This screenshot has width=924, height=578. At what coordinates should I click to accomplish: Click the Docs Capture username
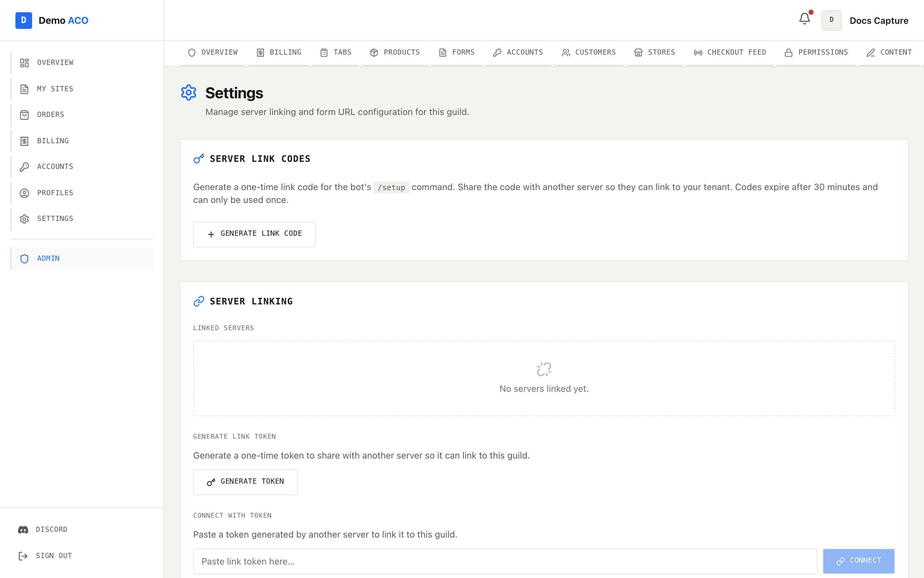879,21
